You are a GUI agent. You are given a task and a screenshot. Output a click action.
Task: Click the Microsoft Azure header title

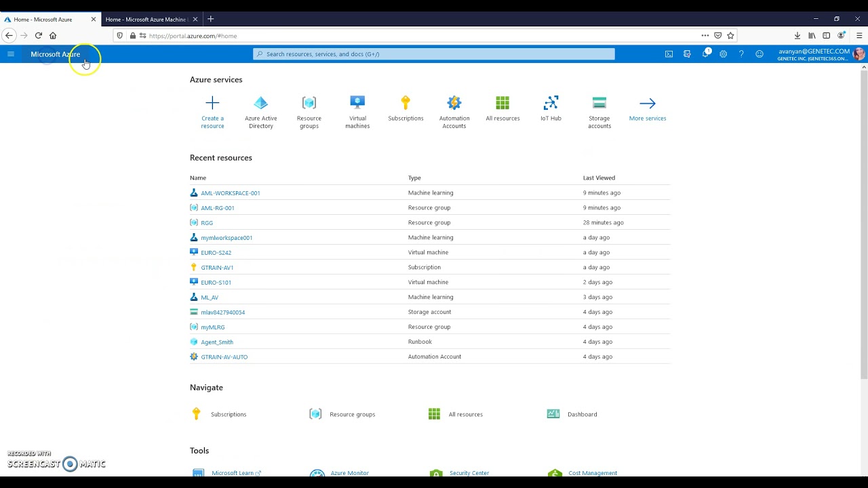pos(56,54)
